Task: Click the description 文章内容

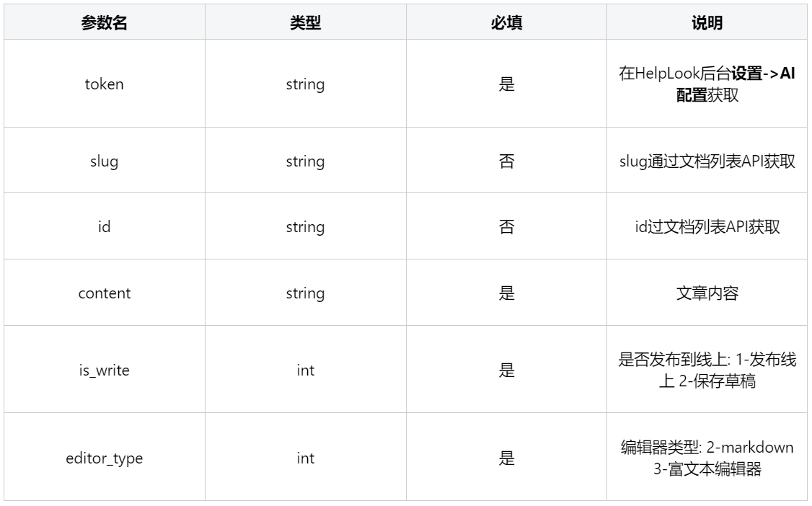Action: click(707, 293)
